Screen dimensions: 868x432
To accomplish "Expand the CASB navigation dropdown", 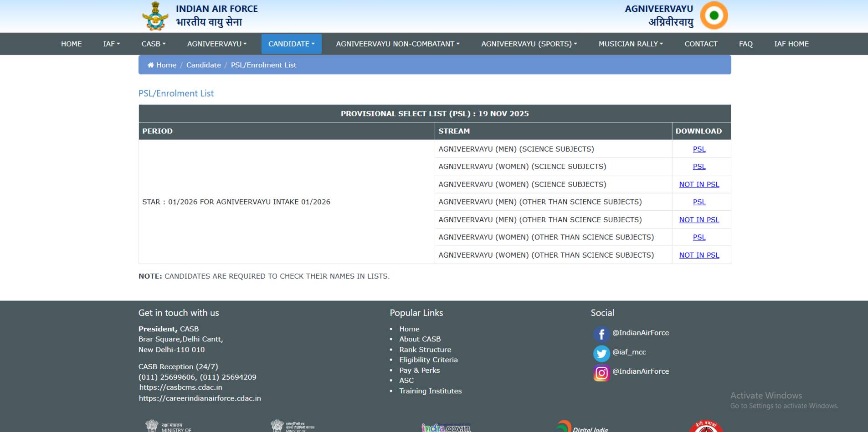I will coord(153,44).
